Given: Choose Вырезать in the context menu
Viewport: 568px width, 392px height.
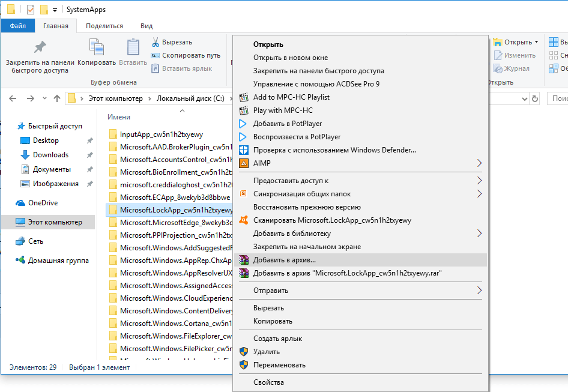Looking at the screenshot, I should pyautogui.click(x=360, y=307).
